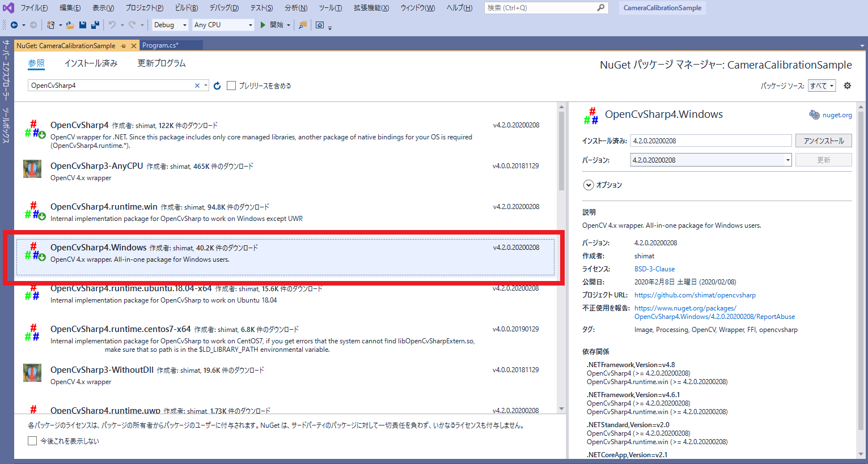The width and height of the screenshot is (868, 464).
Task: Select the Browse tab
Action: (36, 63)
